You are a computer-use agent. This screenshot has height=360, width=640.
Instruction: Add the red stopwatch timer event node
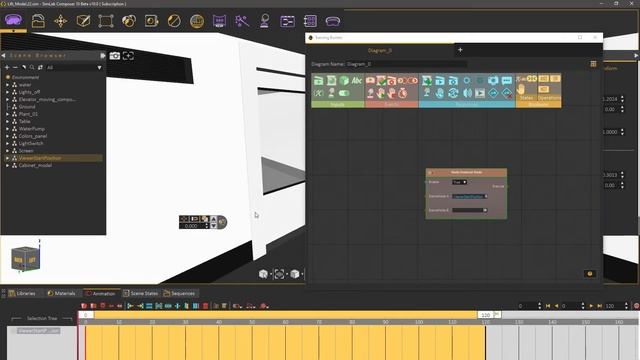point(402,93)
